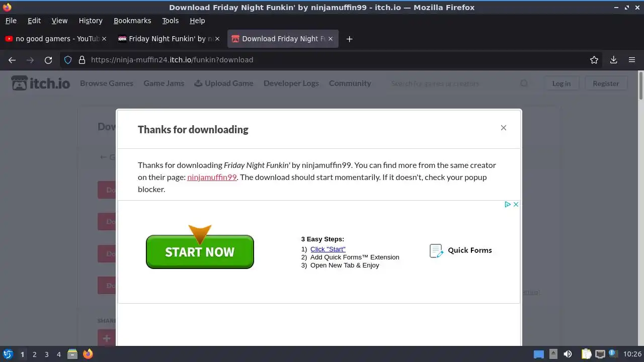View site security padlock info
Image resolution: width=644 pixels, height=362 pixels.
(x=82, y=60)
